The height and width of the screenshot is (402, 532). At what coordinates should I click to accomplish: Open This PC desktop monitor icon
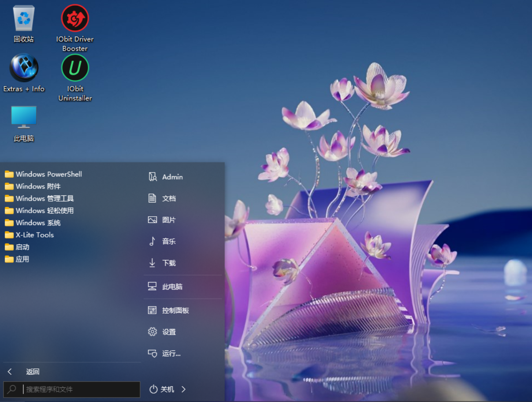[24, 117]
